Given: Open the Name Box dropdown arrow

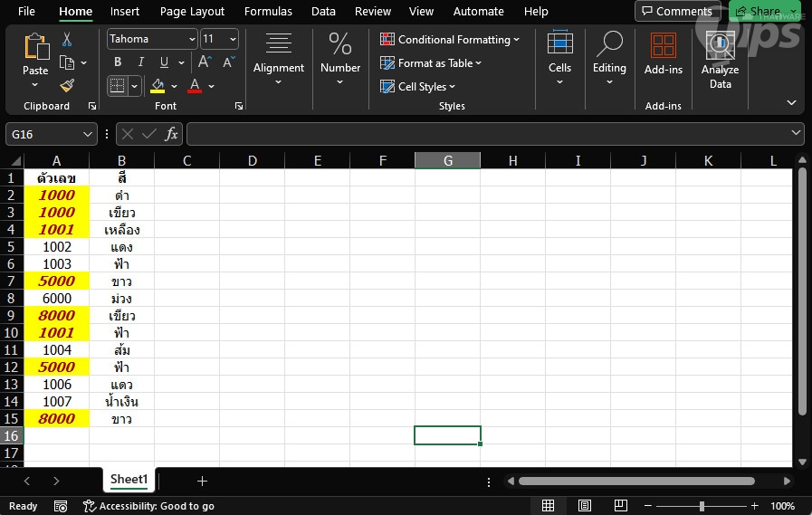Looking at the screenshot, I should click(88, 134).
